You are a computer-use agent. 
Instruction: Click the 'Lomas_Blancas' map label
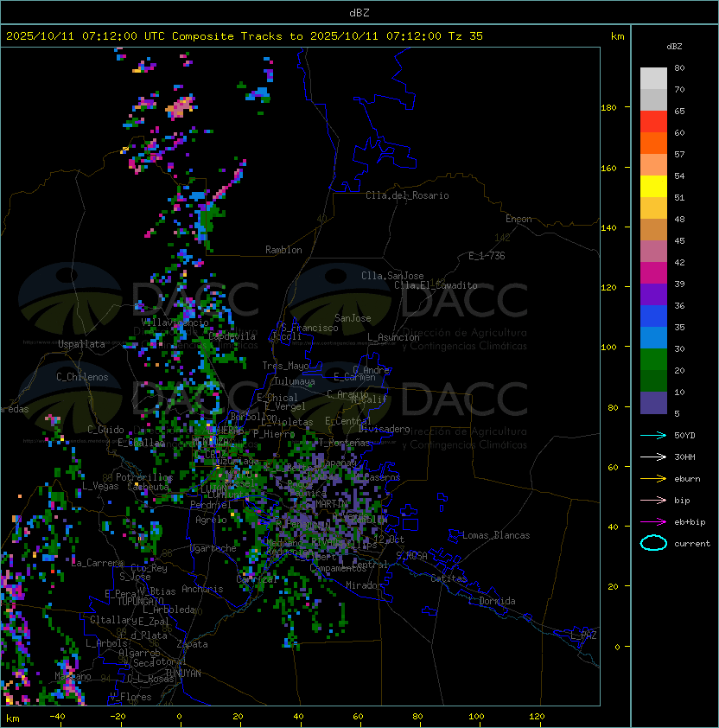point(496,535)
